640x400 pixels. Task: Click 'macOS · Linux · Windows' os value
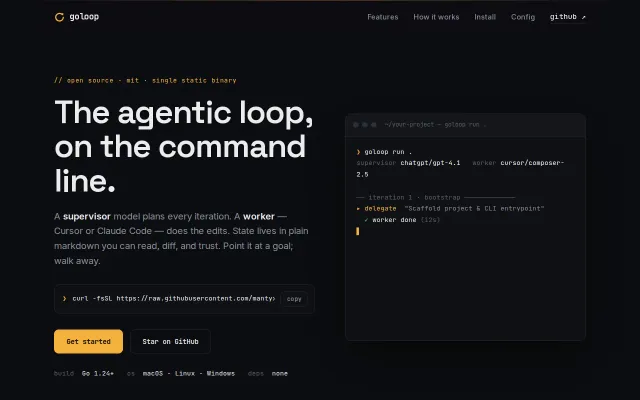pyautogui.click(x=189, y=373)
